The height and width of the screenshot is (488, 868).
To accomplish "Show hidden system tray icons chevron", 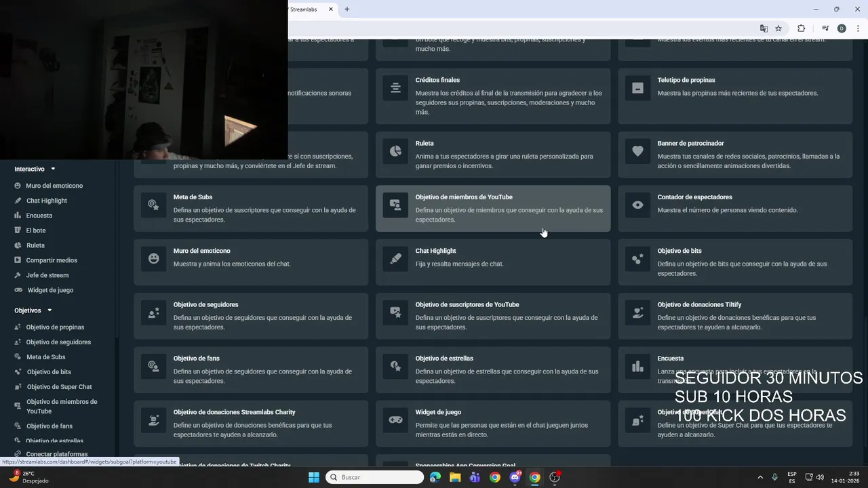I will 759,477.
